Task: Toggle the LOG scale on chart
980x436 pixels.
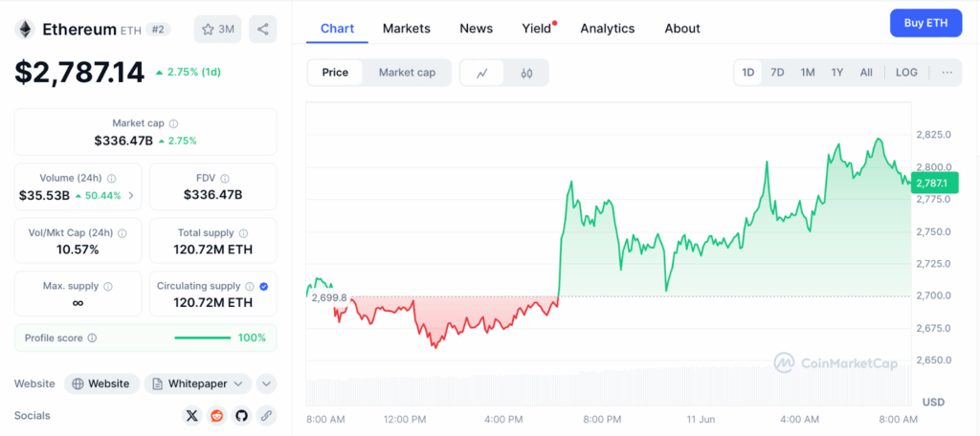Action: pyautogui.click(x=906, y=73)
